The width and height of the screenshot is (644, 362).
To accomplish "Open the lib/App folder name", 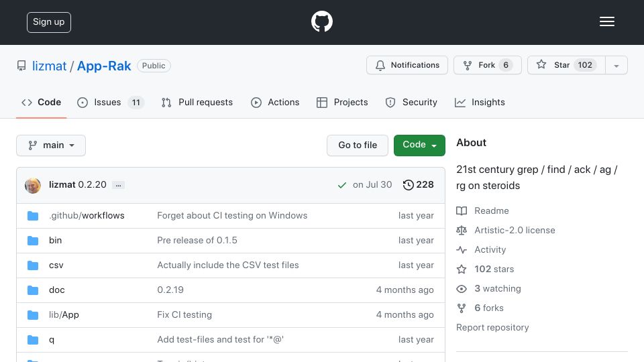I will (x=64, y=315).
